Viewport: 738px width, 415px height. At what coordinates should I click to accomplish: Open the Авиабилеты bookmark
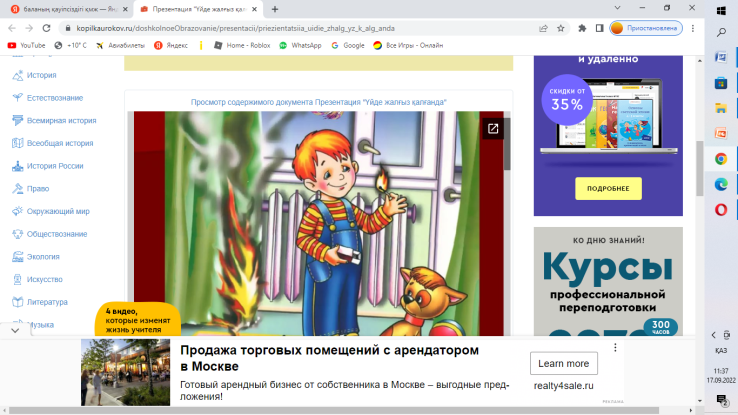pos(120,46)
